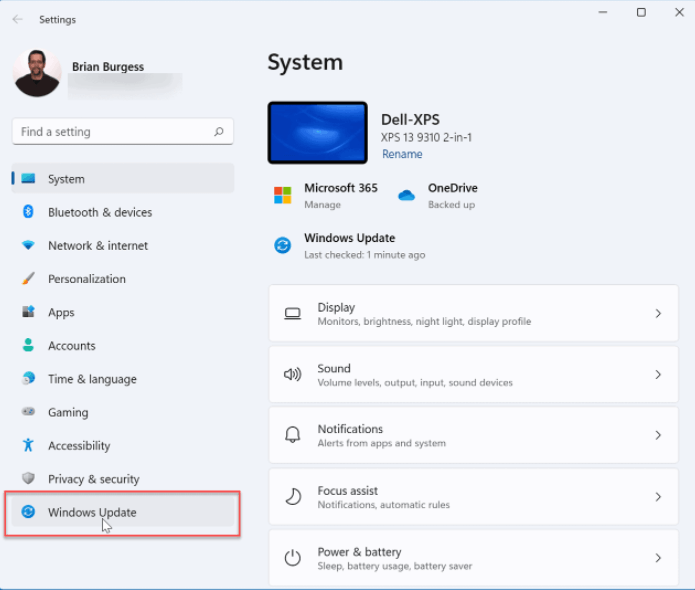This screenshot has height=590, width=695.
Task: Open Time & language settings
Action: tap(123, 379)
